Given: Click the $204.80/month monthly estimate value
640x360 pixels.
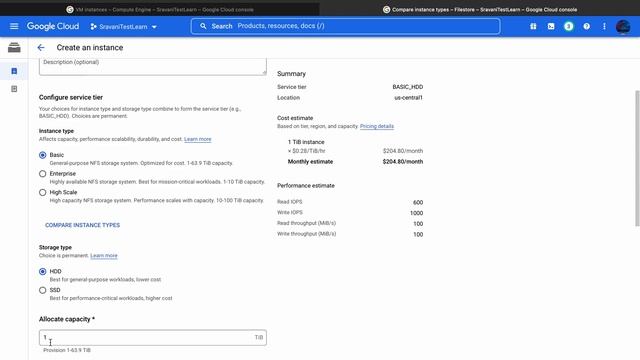Looking at the screenshot, I should click(402, 162).
